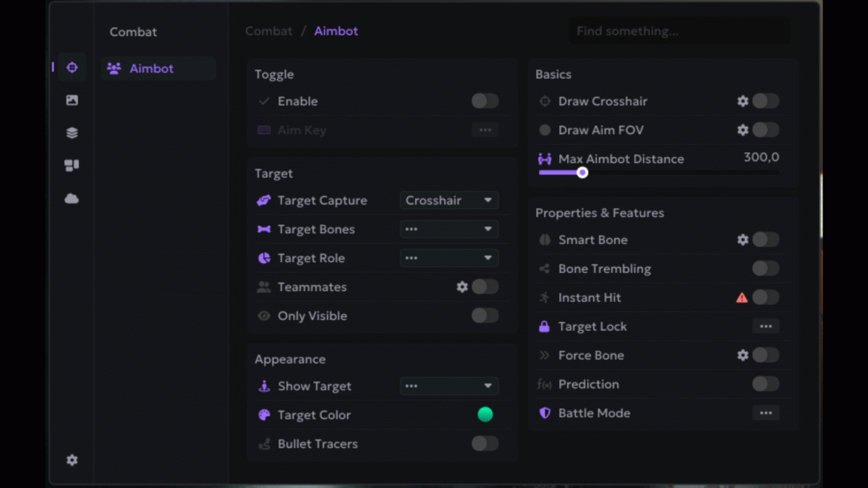868x488 pixels.
Task: Enable Only Visible targeting
Action: (x=484, y=316)
